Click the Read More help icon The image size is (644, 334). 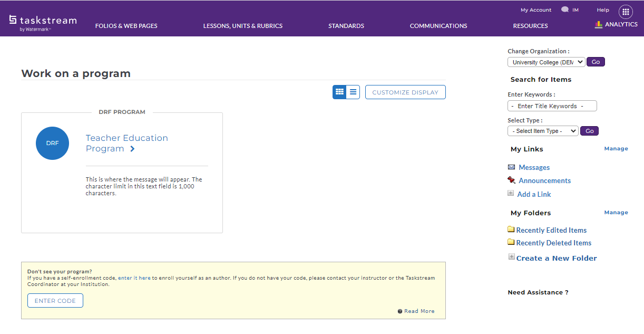tap(400, 311)
